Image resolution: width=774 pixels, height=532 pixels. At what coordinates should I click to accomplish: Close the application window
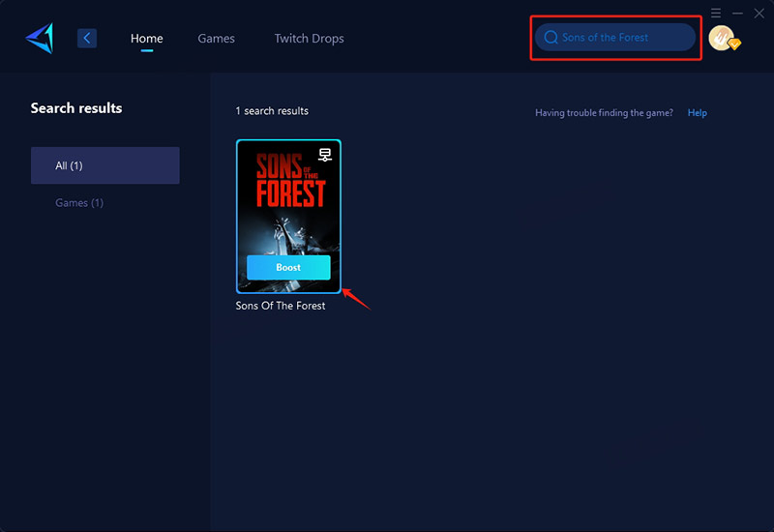[759, 14]
